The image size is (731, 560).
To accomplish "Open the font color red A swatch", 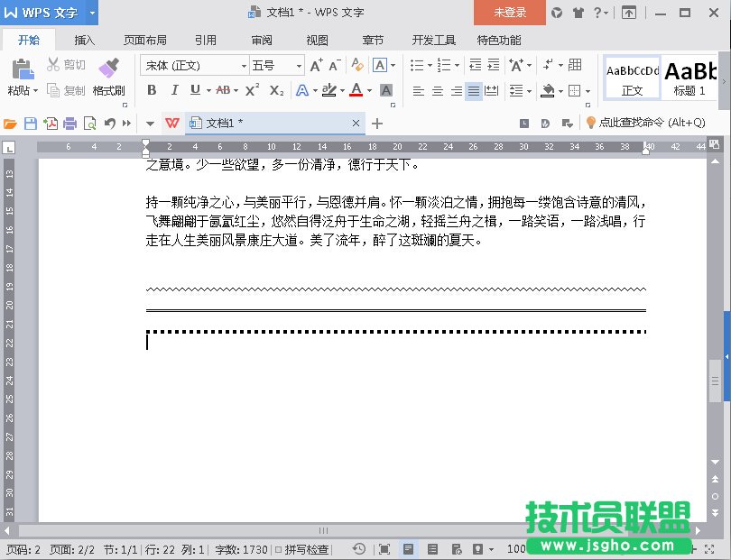I will [x=356, y=90].
